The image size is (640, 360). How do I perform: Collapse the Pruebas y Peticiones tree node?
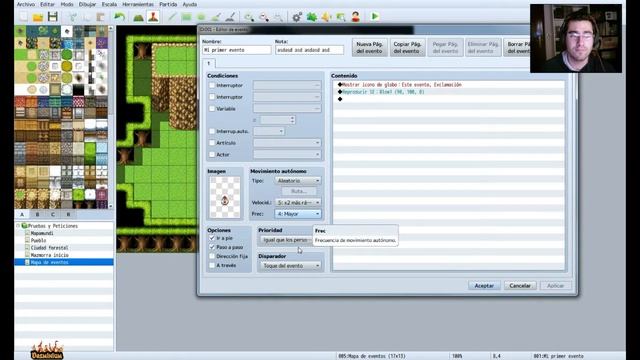pyautogui.click(x=18, y=226)
